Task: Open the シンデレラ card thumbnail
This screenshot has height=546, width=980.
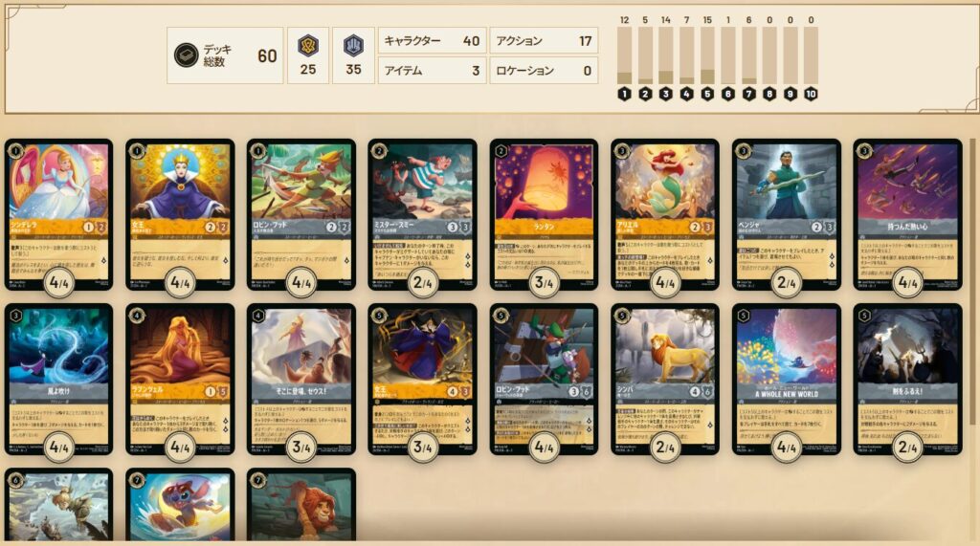Action: click(x=58, y=214)
